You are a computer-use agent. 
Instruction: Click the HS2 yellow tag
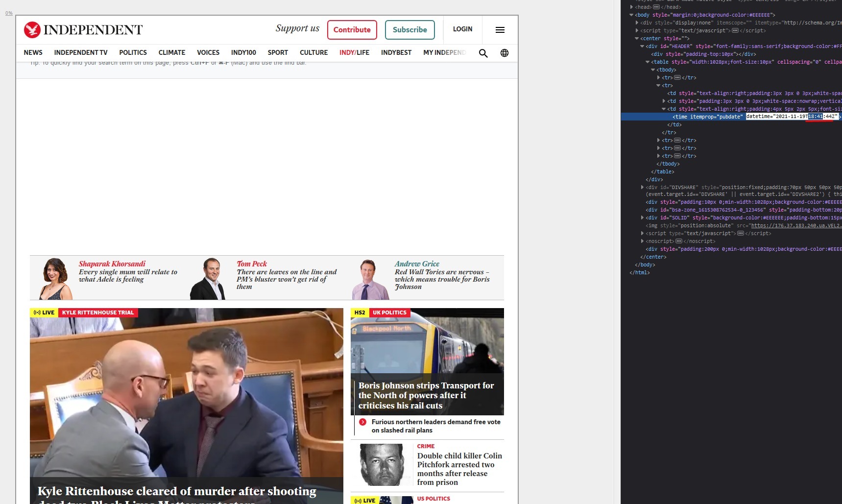coord(360,312)
